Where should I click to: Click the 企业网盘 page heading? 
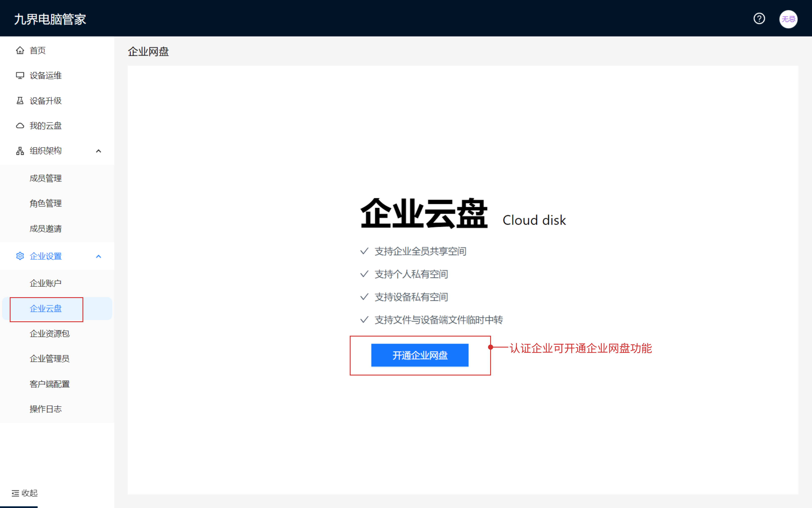click(148, 52)
